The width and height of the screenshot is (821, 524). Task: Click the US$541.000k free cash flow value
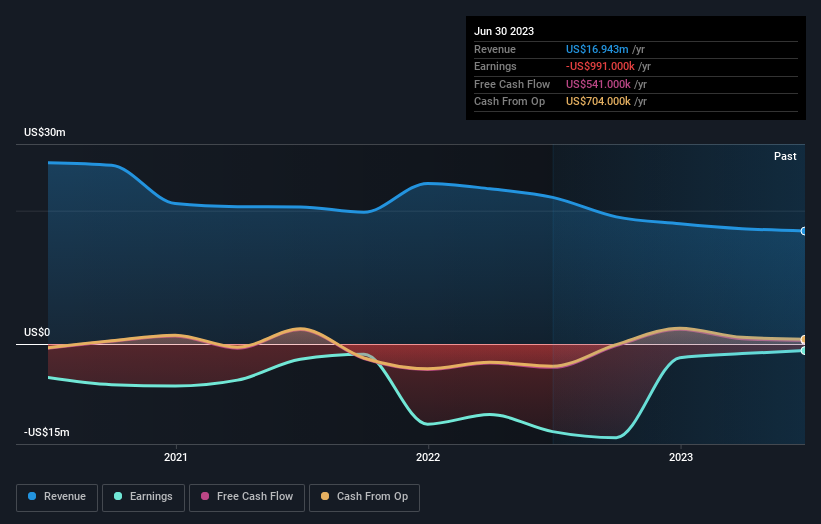point(598,84)
